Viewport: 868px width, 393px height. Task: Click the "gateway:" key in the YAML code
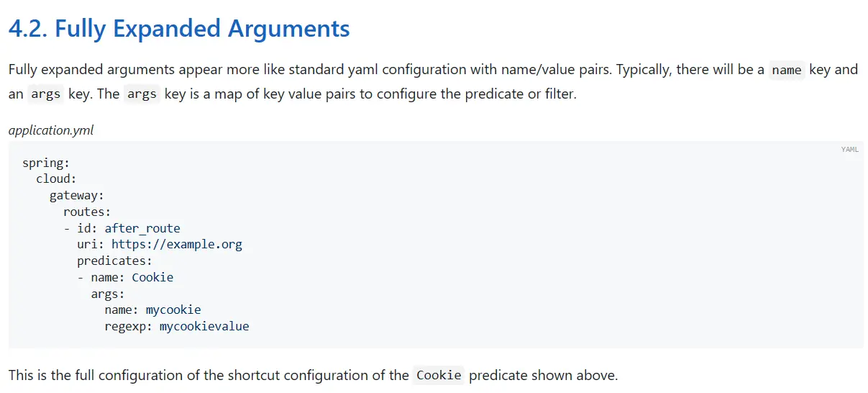pos(77,196)
